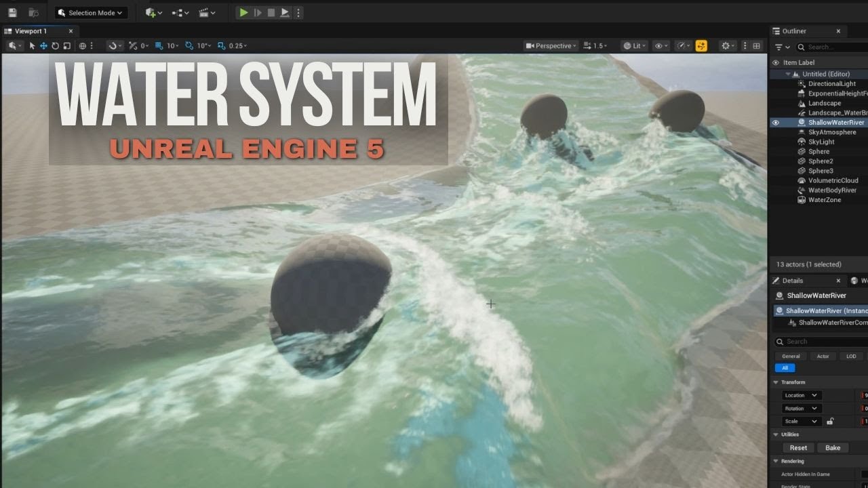Open the Add content cube dropdown

pyautogui.click(x=153, y=12)
